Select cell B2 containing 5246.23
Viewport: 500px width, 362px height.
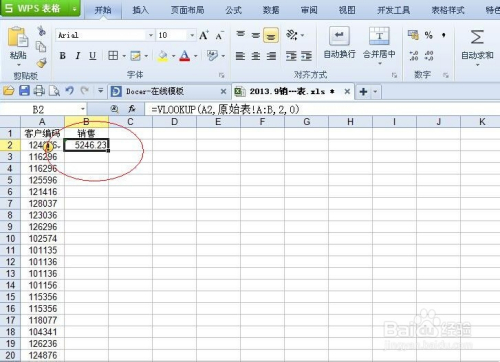pos(86,145)
